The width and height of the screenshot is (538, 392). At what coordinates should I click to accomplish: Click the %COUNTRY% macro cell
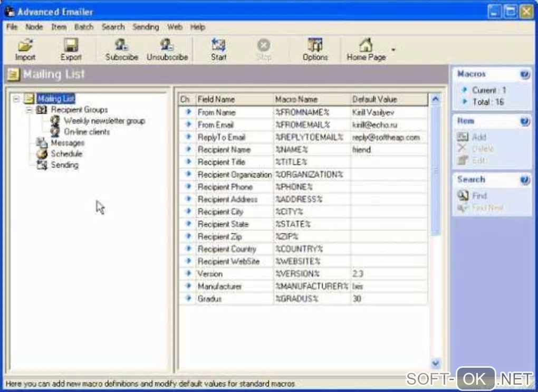[312, 249]
